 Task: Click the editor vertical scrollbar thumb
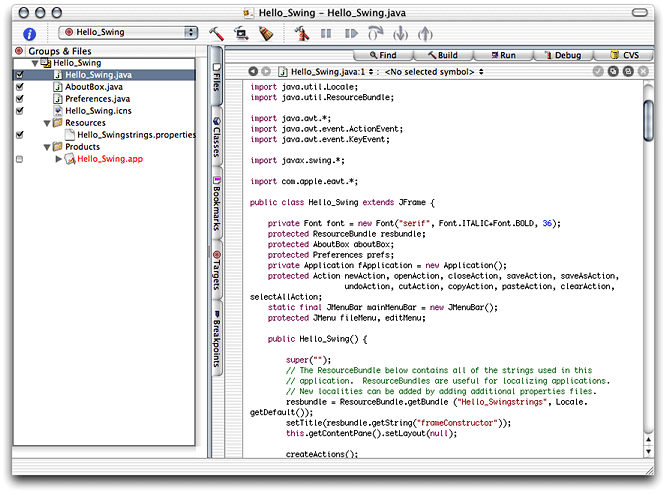pyautogui.click(x=648, y=120)
